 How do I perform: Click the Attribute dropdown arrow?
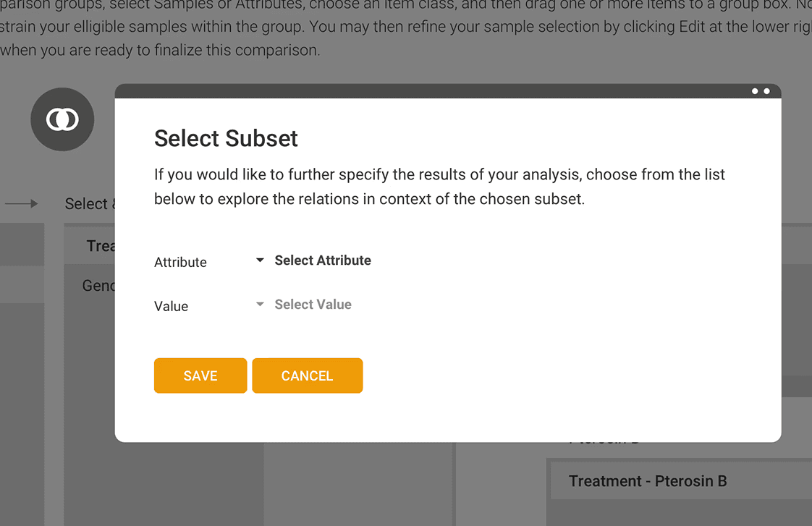[x=260, y=260]
